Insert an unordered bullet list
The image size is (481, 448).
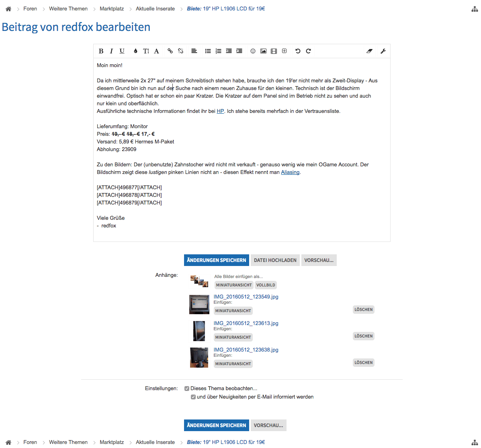(208, 51)
